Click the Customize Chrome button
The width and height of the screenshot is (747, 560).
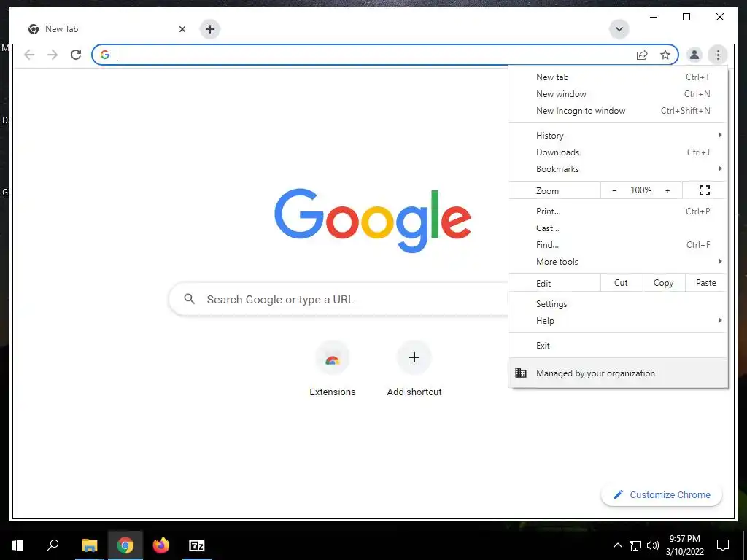[x=661, y=495]
